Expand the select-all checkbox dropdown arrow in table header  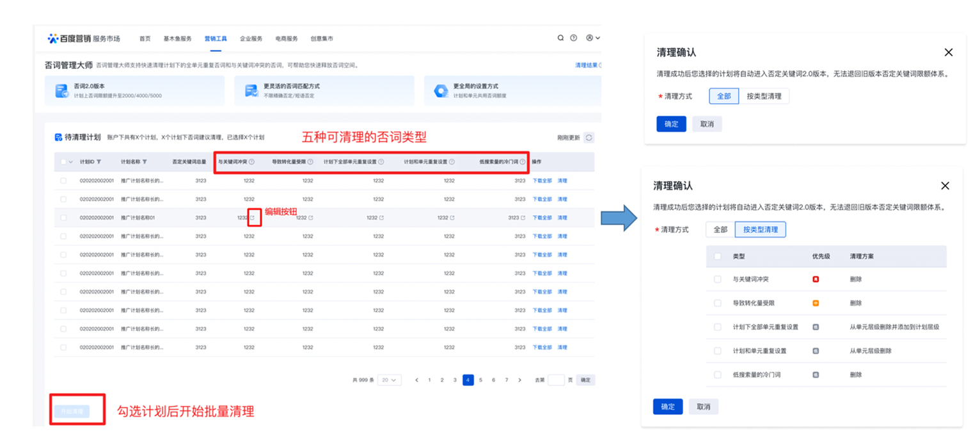point(71,162)
